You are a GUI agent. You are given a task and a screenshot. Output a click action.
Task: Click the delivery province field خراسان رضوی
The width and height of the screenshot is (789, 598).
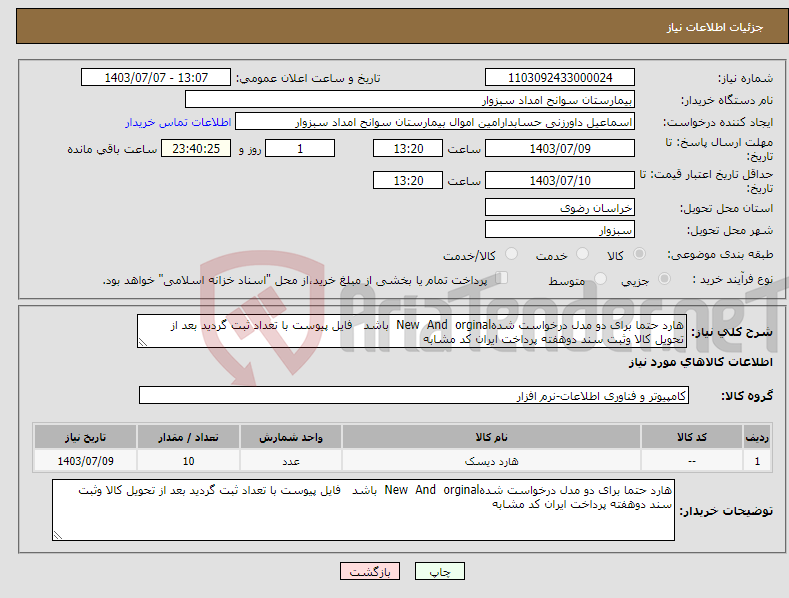tap(560, 207)
